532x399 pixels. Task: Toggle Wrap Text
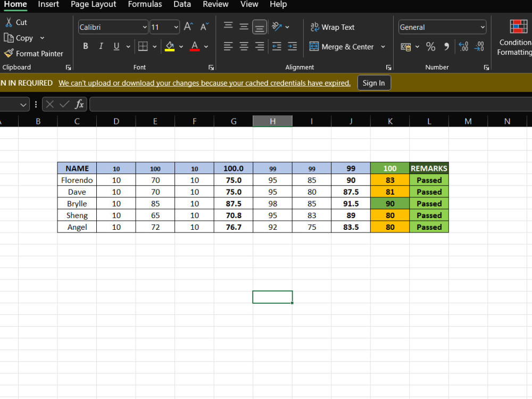[332, 27]
